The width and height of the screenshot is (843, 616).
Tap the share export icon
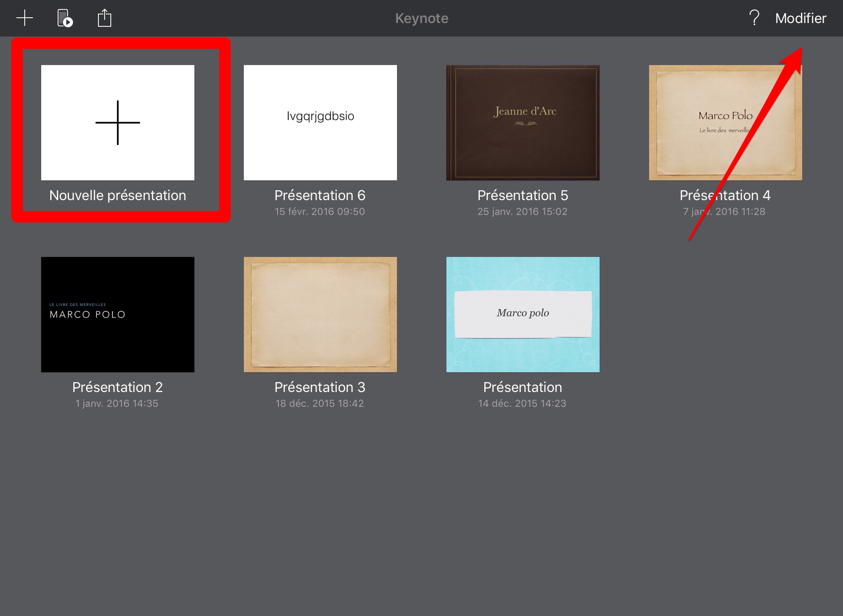(x=105, y=18)
